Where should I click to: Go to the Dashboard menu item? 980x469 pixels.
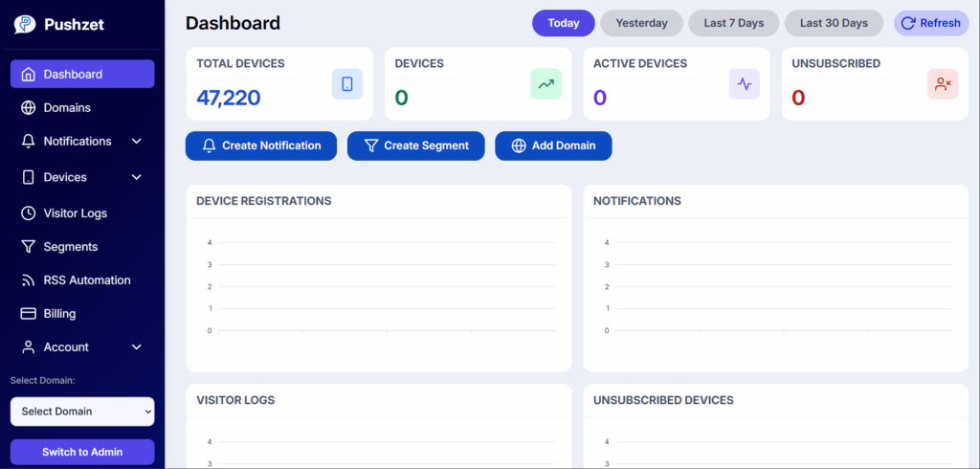pos(82,74)
